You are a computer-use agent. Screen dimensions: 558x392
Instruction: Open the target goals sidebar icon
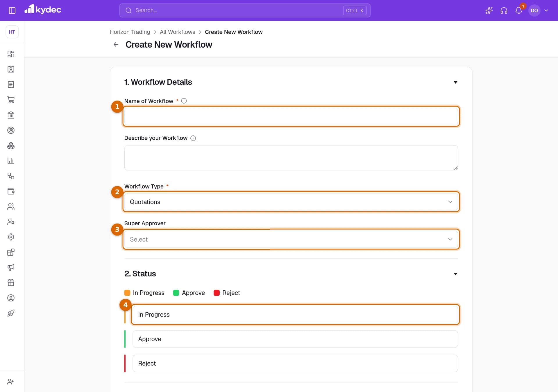tap(11, 130)
